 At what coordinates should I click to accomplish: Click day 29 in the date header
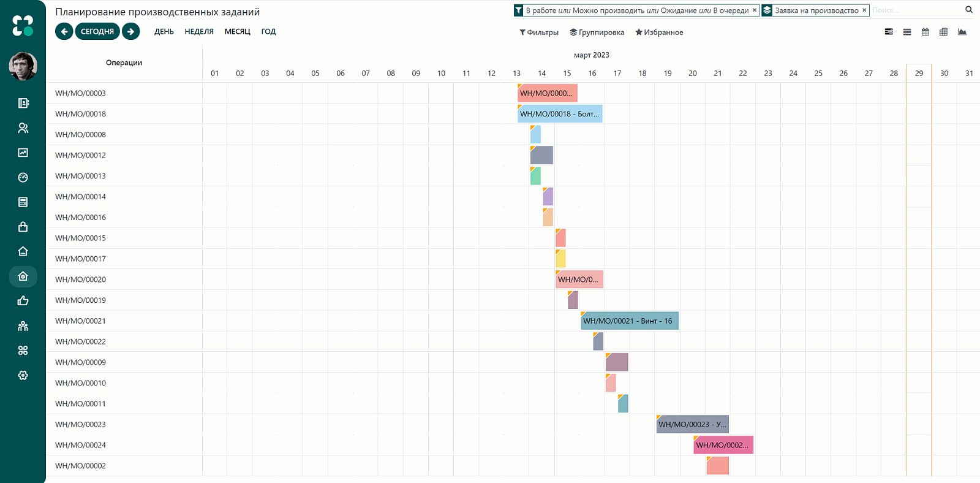tap(919, 74)
